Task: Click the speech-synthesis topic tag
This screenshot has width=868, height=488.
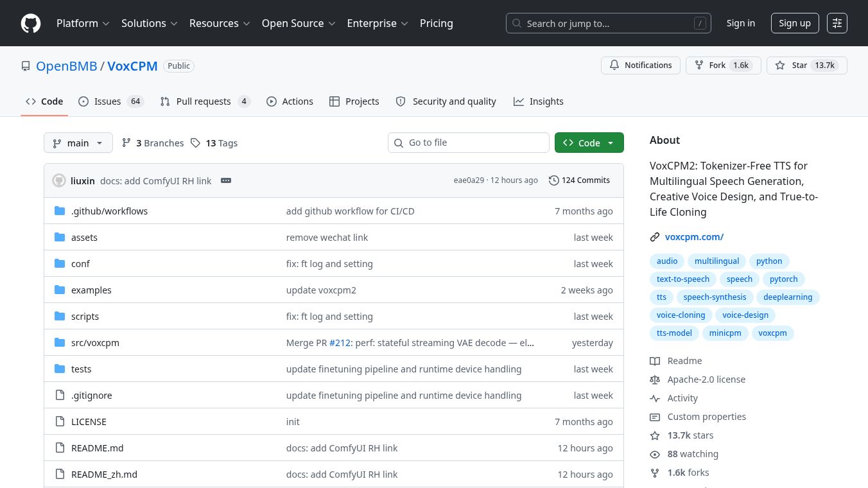Action: [x=715, y=297]
